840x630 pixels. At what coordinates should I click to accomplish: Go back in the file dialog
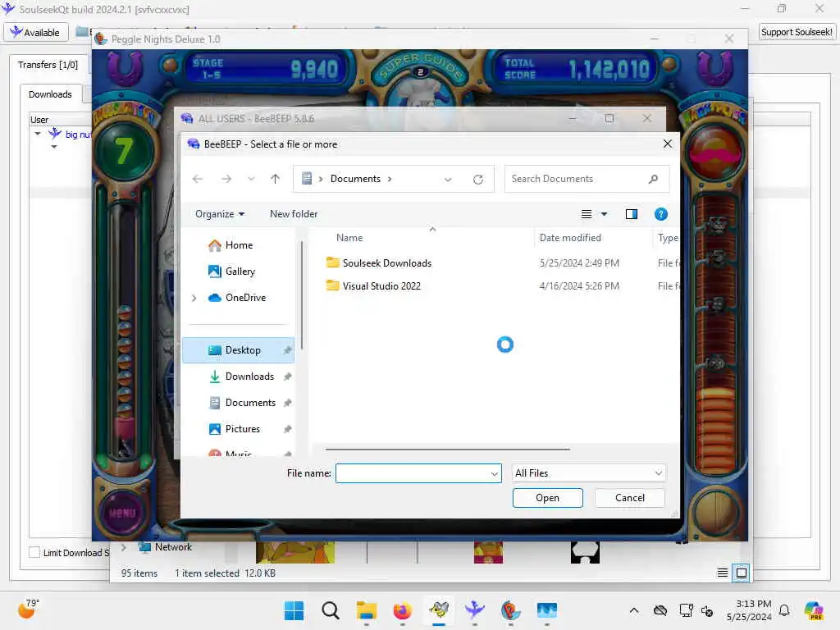coord(198,179)
